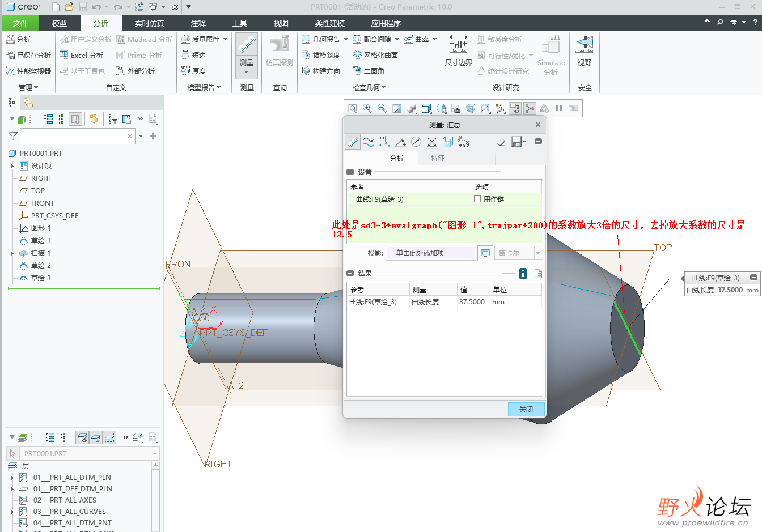Expand layer 01__PRT_ALL_DTM_PLN
The width and height of the screenshot is (762, 532).
tap(12, 478)
